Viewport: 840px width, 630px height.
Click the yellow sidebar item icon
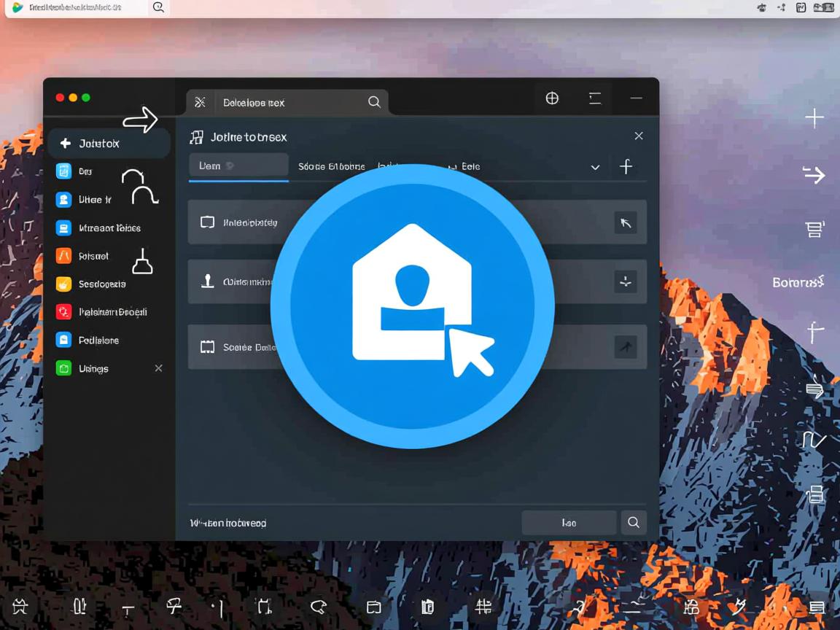click(x=64, y=284)
